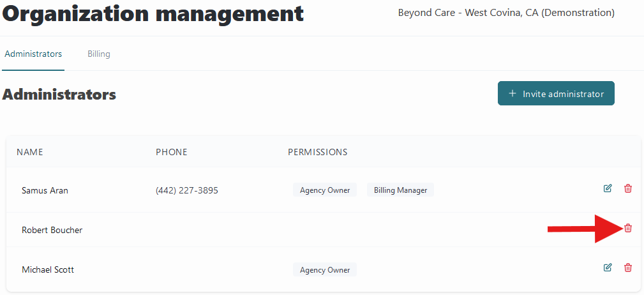Click Invite administrator button

coord(556,93)
